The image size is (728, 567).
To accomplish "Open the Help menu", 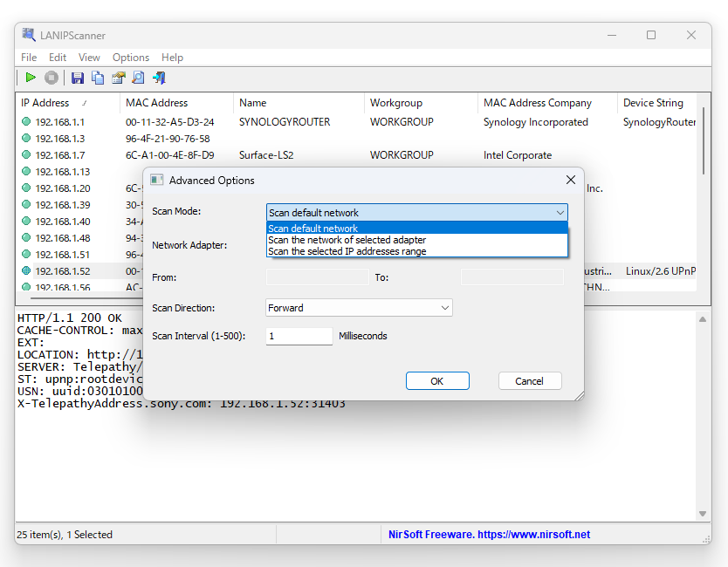I will click(172, 57).
